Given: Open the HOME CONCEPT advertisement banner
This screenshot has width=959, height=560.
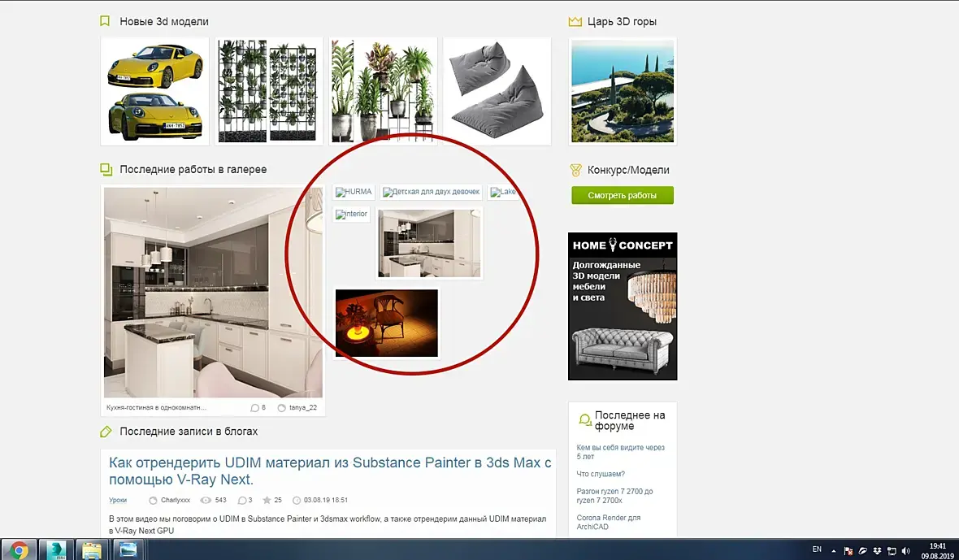Looking at the screenshot, I should pos(623,306).
